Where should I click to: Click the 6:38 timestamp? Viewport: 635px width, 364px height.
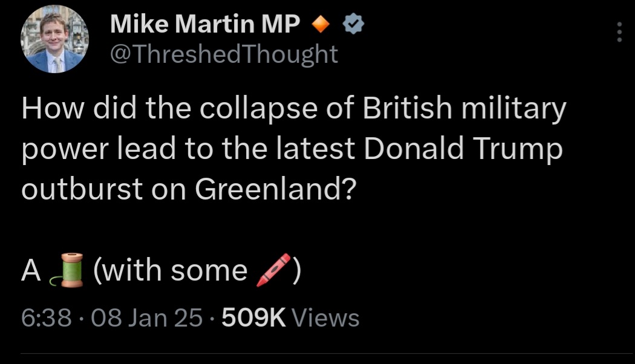click(45, 317)
